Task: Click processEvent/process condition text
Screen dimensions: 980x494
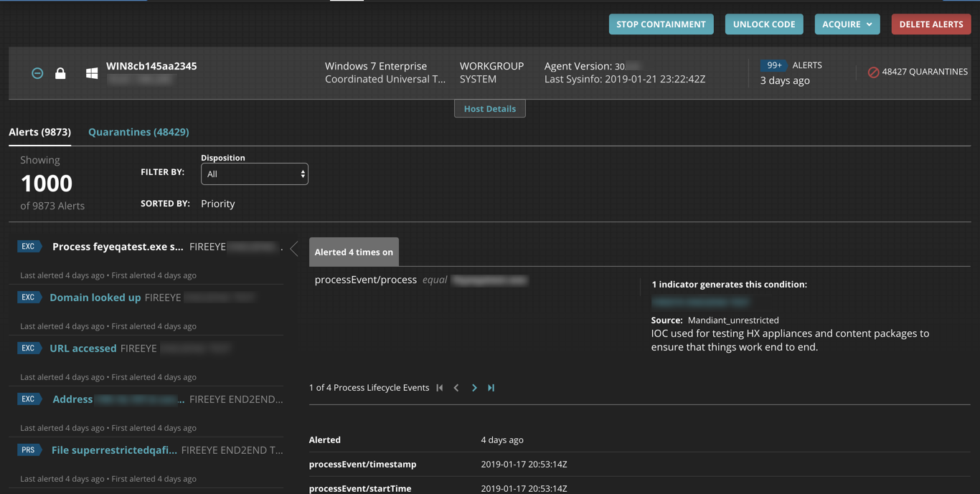Action: click(366, 280)
